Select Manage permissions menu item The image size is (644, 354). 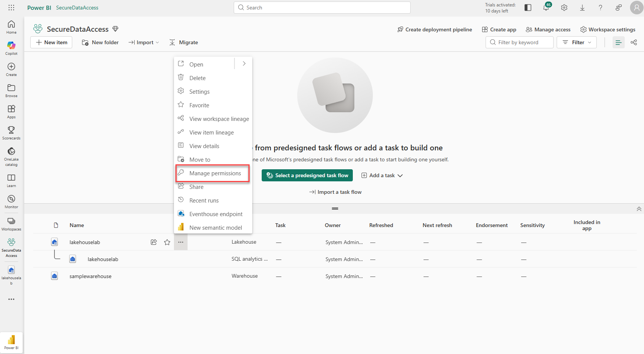click(213, 173)
